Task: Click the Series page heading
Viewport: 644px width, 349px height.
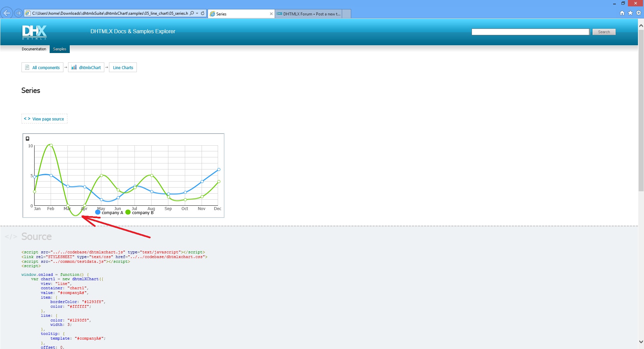Action: (x=31, y=91)
